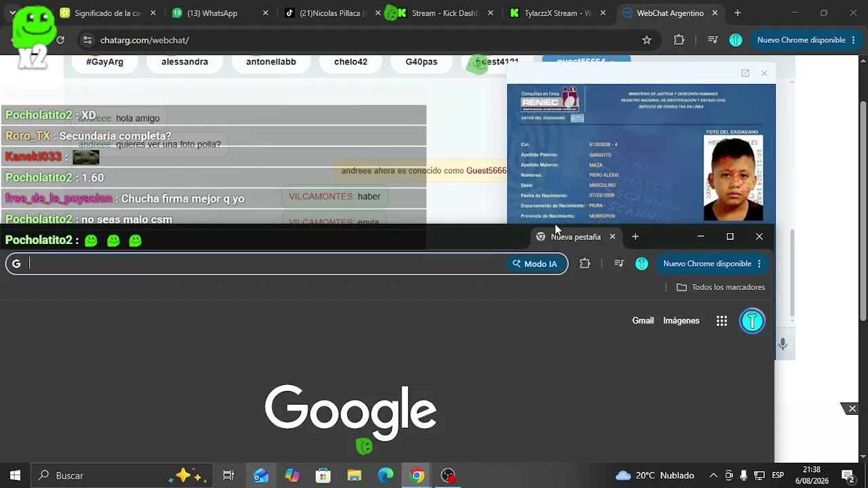Click the message "Secundaria completa?"
The height and width of the screenshot is (488, 868).
point(115,136)
